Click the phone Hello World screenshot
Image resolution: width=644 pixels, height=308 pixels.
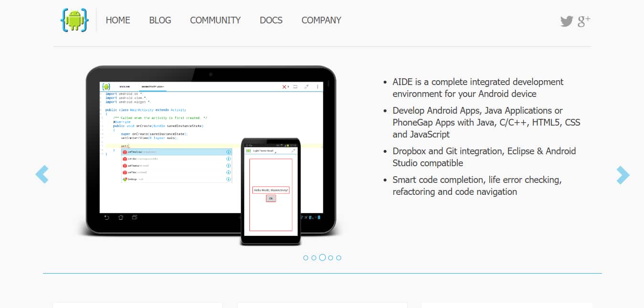click(270, 192)
